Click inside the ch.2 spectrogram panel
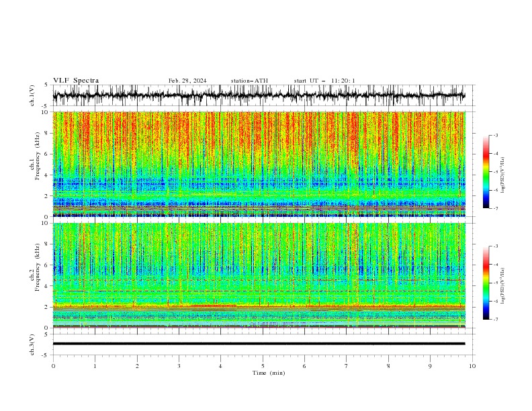This screenshot has width=532, height=411. (x=259, y=275)
